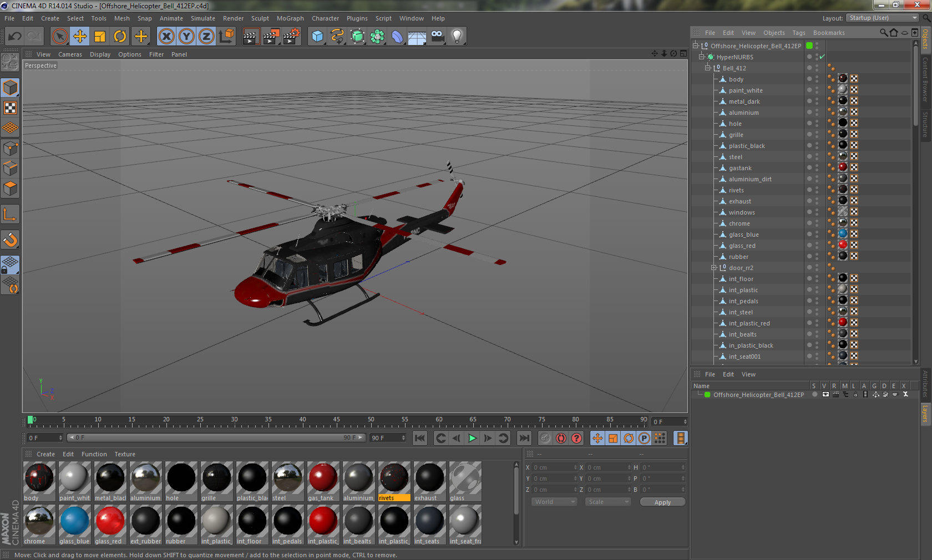Go to start of animation
The image size is (932, 560).
[x=420, y=438]
